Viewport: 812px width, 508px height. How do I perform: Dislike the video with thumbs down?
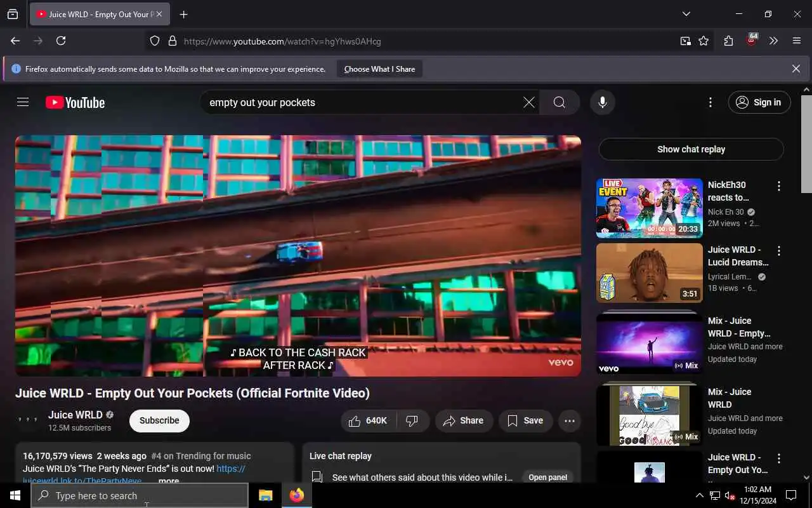tap(412, 420)
